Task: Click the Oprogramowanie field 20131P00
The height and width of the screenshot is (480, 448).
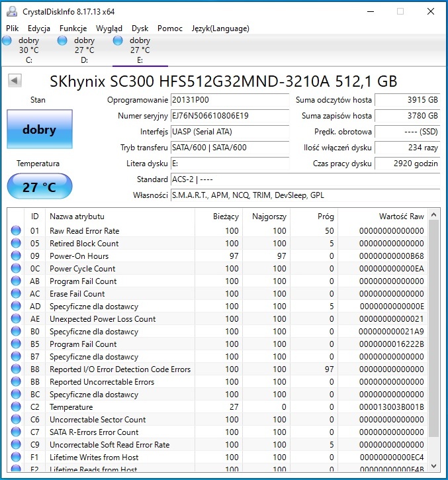Action: coord(230,100)
